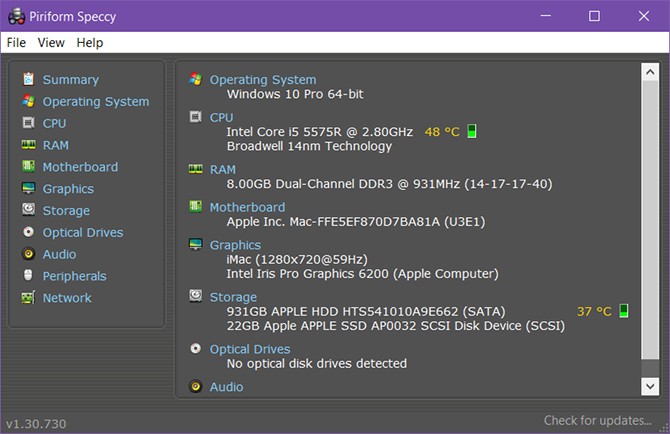The width and height of the screenshot is (670, 434).
Task: Click the storage temperature indicator icon
Action: [624, 311]
